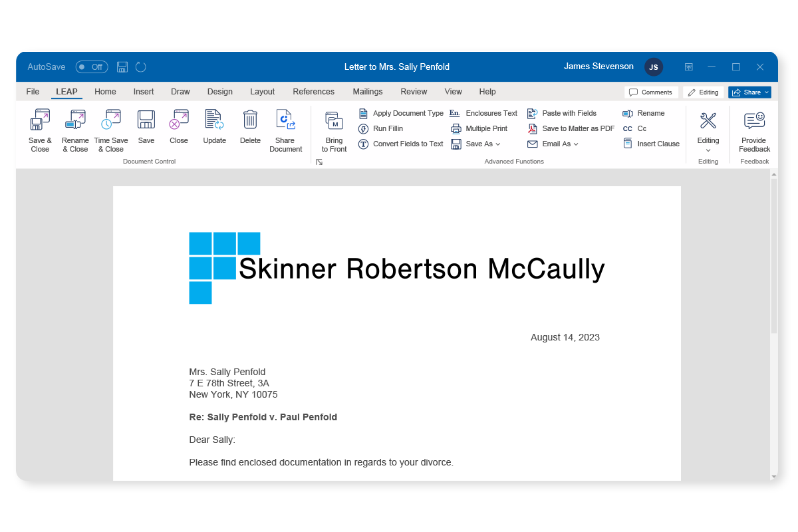Click the Cc command
The height and width of the screenshot is (532, 798).
click(x=634, y=128)
